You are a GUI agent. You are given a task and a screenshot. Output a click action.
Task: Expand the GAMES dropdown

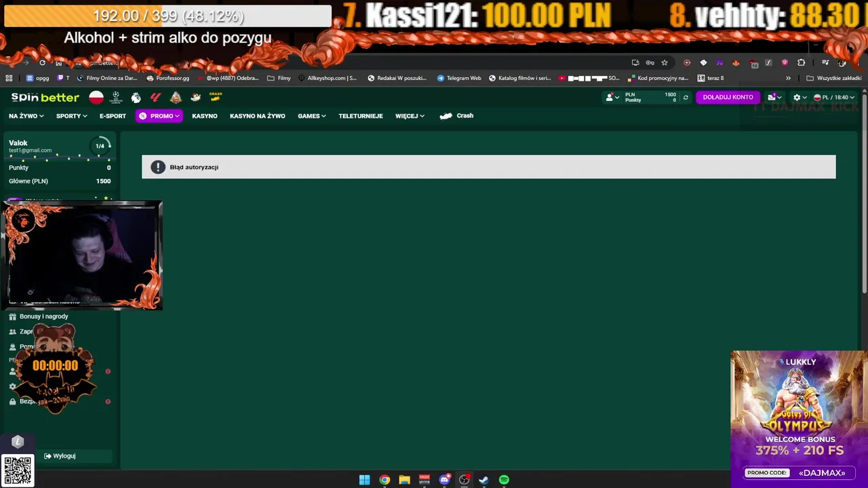312,116
